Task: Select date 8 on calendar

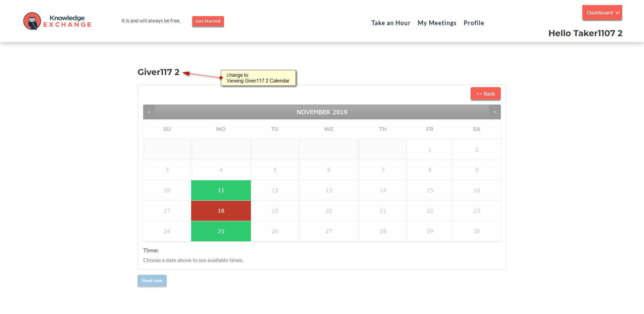Action: 430,170
